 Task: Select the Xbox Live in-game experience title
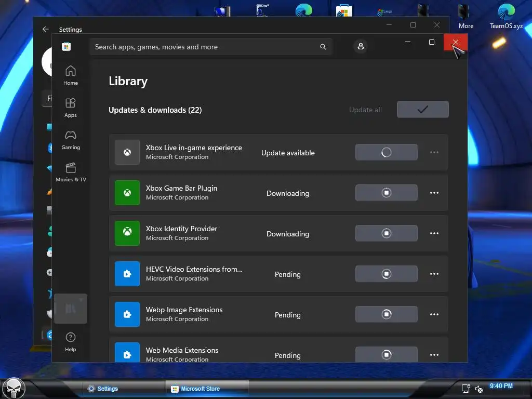pyautogui.click(x=194, y=148)
